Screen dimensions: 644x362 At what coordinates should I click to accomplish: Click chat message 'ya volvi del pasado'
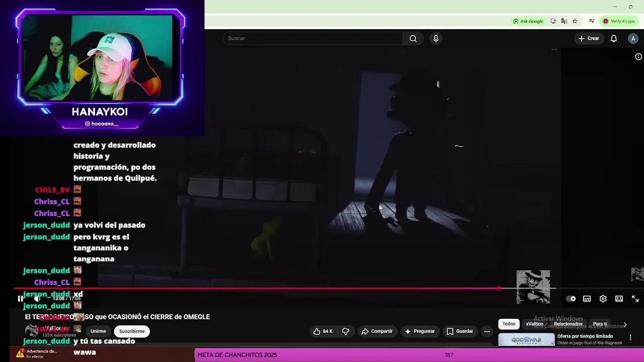pyautogui.click(x=109, y=225)
